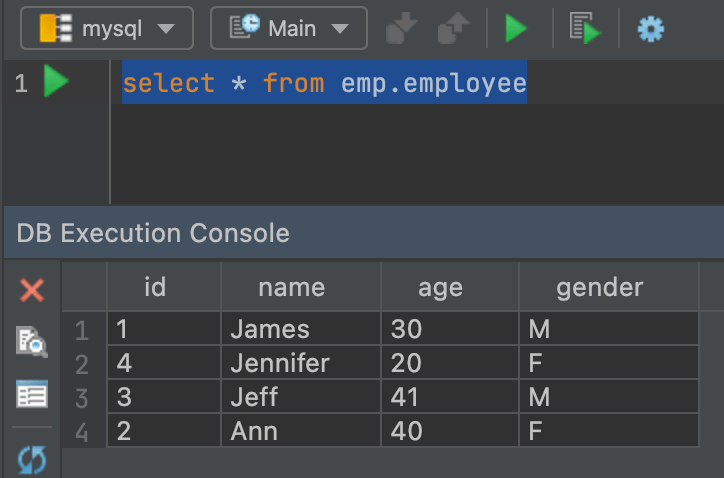This screenshot has height=478, width=724.
Task: Click the blue refresh icon in console
Action: coord(32,460)
